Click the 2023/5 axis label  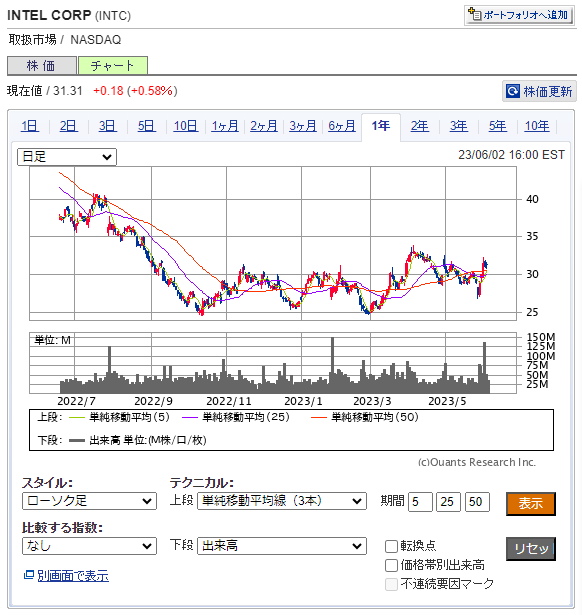(x=447, y=401)
